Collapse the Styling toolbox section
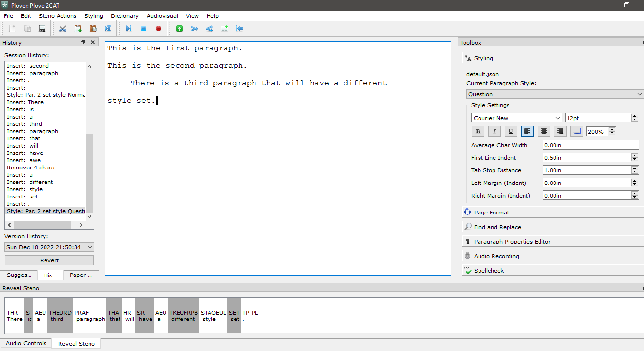This screenshot has height=351, width=644. [x=553, y=58]
